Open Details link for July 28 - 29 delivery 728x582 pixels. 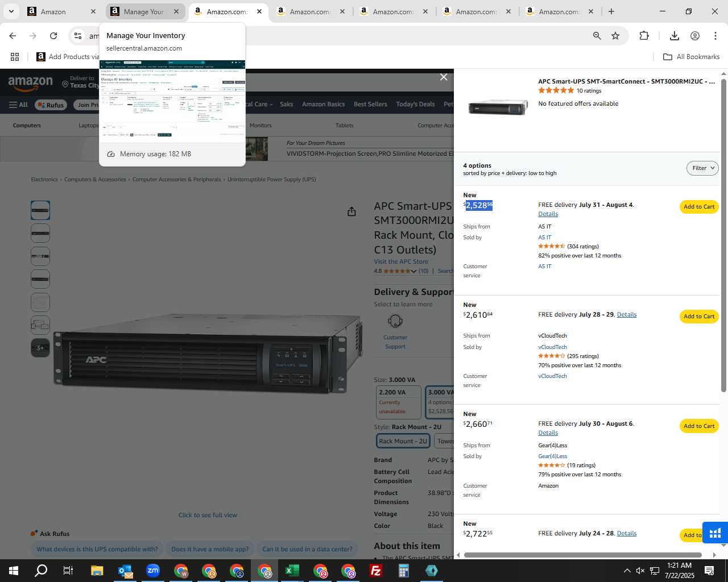click(x=627, y=315)
